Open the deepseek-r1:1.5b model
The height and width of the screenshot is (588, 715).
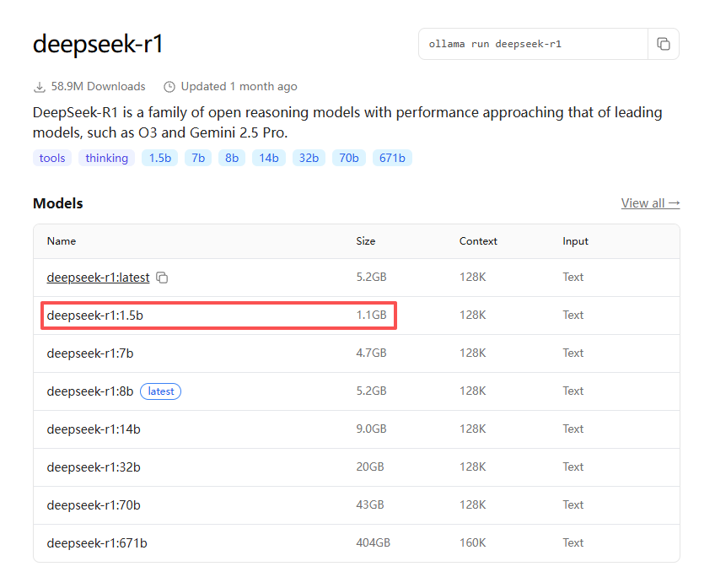click(x=94, y=316)
